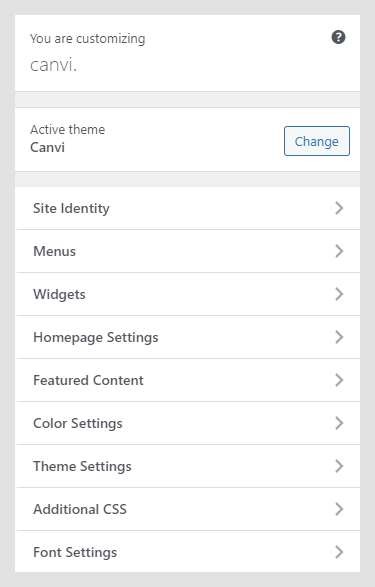Click the help question mark icon
This screenshot has height=587, width=375.
tap(338, 37)
